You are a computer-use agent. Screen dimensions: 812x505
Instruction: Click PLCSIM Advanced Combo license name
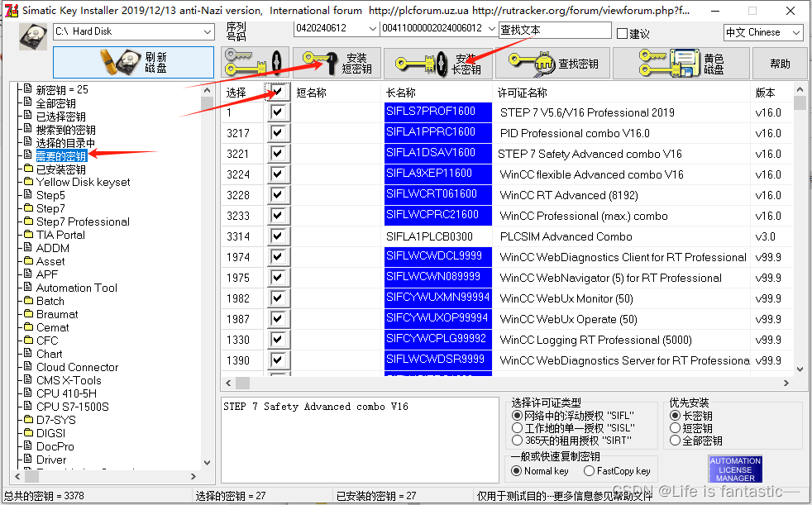tap(566, 236)
